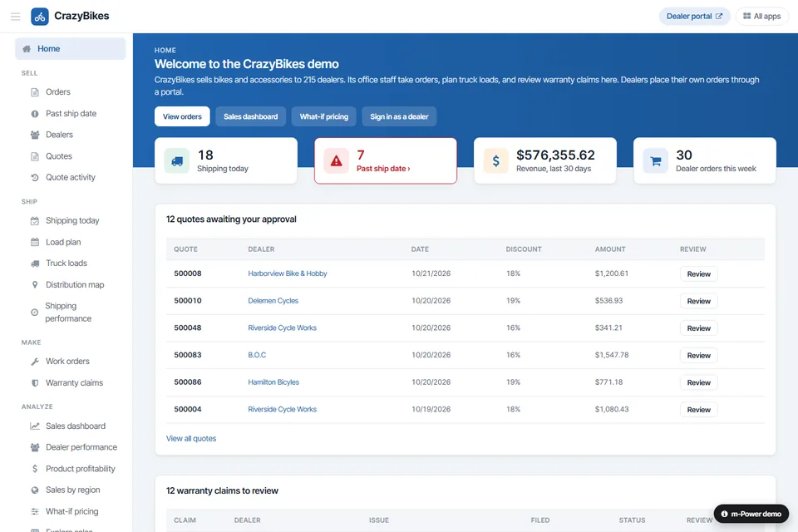Select the amount $1,547.78

tap(612, 355)
